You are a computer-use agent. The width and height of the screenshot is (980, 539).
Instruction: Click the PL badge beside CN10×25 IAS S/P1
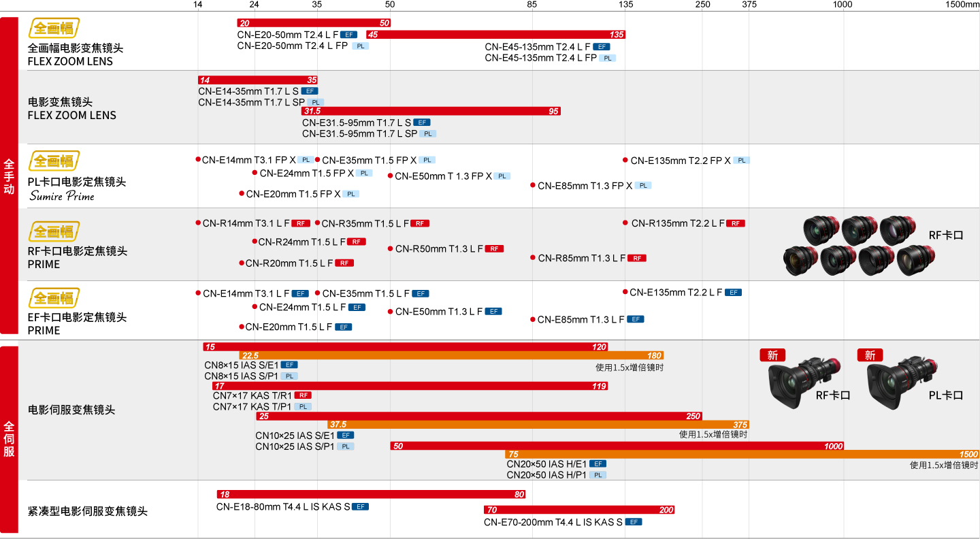click(346, 446)
